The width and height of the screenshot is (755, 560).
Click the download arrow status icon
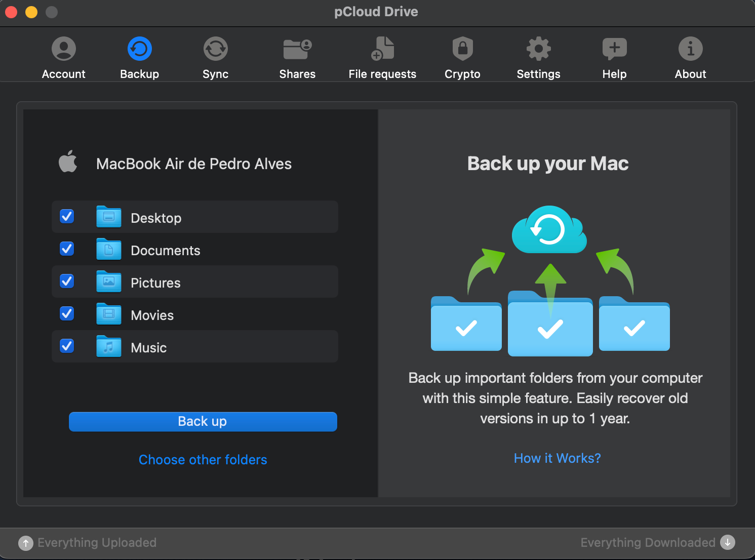pos(728,542)
